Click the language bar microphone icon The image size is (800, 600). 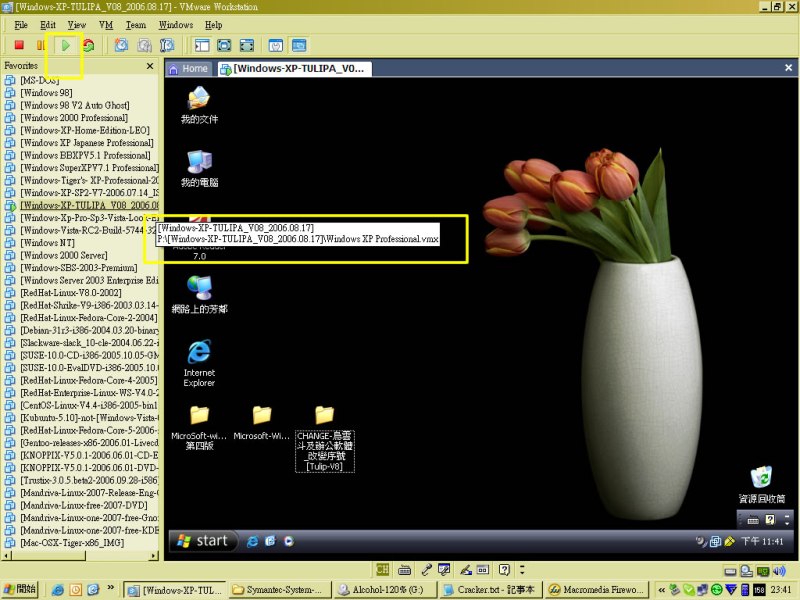tap(427, 569)
